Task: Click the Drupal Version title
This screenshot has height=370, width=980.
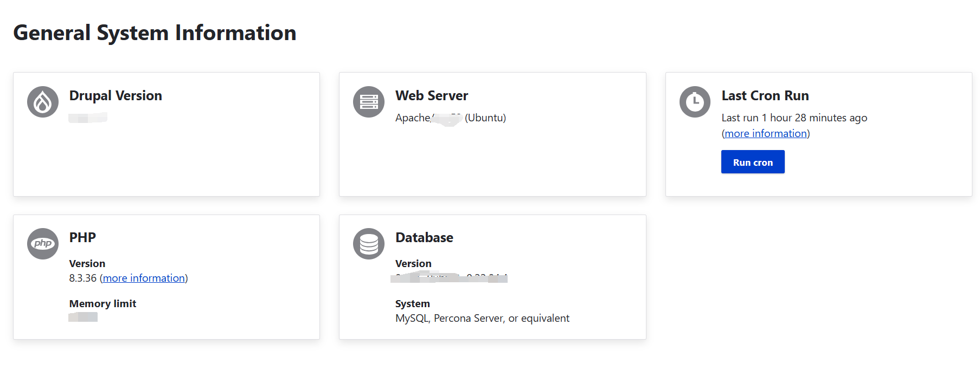Action: (116, 96)
